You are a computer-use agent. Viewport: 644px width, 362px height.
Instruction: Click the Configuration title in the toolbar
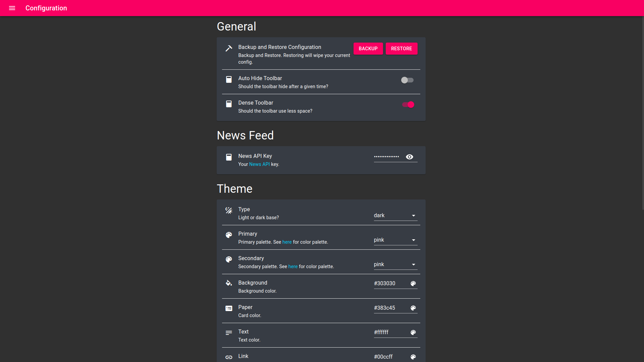(x=46, y=8)
